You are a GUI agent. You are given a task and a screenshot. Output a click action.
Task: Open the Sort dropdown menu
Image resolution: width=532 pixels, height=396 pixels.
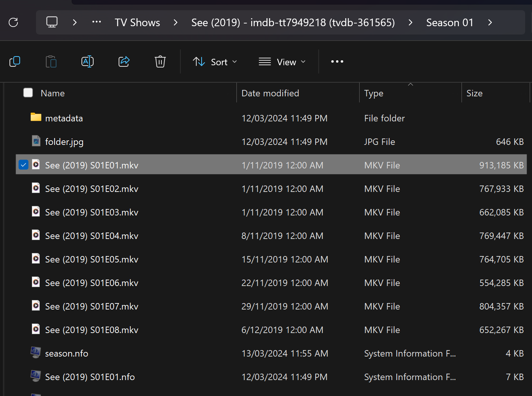(215, 62)
